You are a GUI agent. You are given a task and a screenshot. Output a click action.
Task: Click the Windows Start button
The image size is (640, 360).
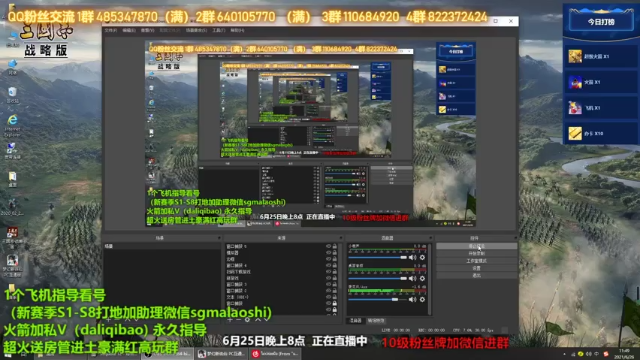coord(9,355)
